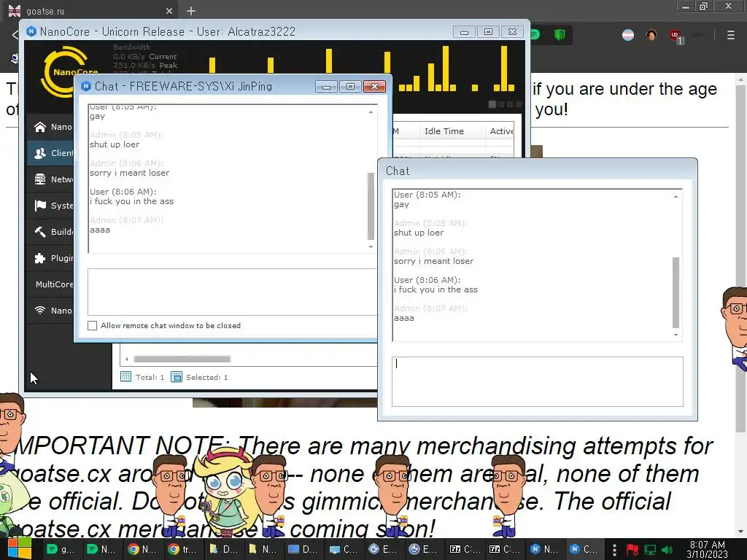
Task: Click the remote Chat scrollbar down arrow
Action: 676,335
